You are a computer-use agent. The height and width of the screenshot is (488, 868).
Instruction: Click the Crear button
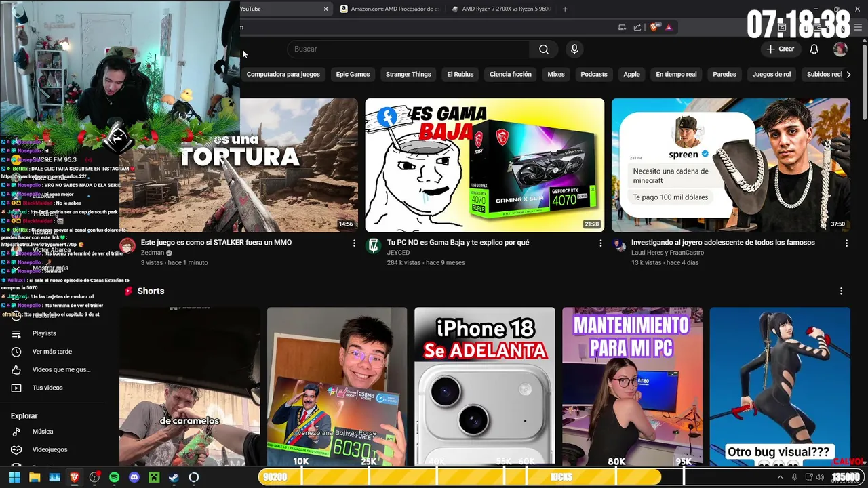780,49
